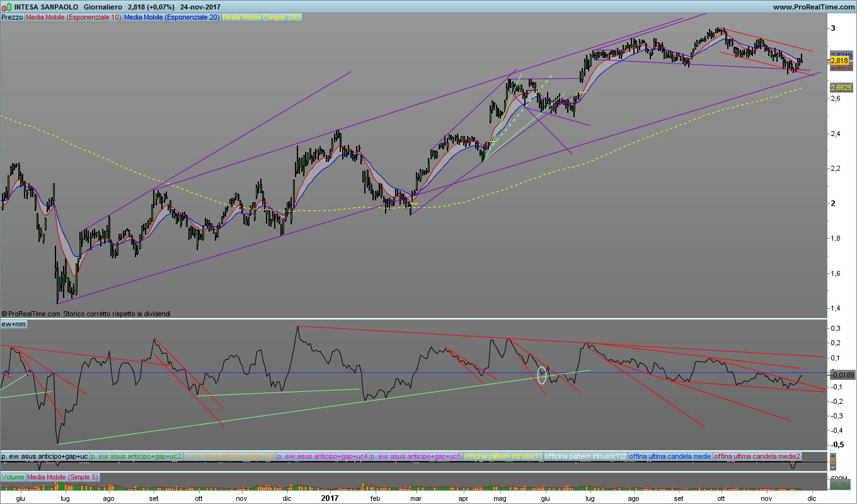Click the '24-nov-2017' date text
Screen dimensions: 857x504
pyautogui.click(x=200, y=7)
